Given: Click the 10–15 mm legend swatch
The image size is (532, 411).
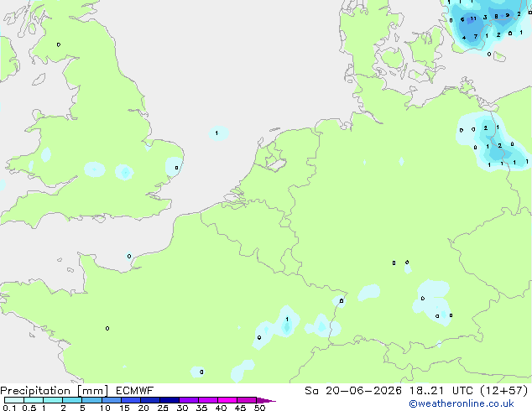Looking at the screenshot, I should 112,400.
